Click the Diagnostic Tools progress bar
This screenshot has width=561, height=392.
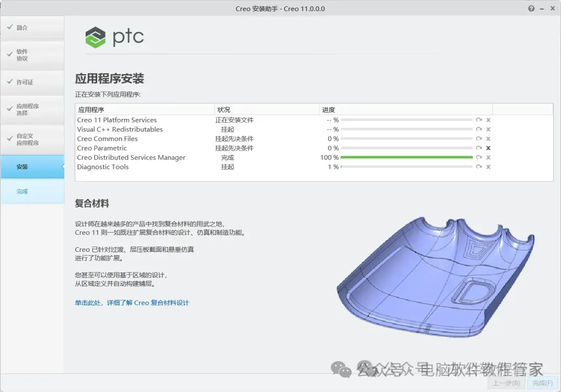[x=406, y=167]
